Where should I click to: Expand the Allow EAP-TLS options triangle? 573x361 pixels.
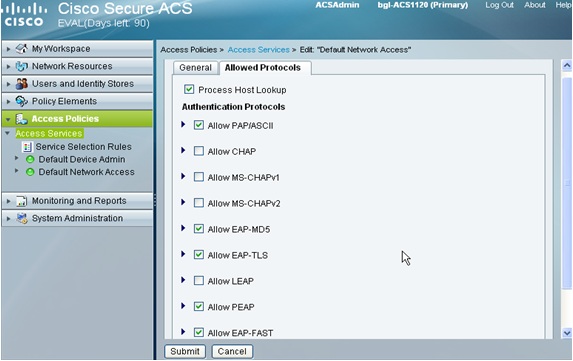click(x=183, y=254)
